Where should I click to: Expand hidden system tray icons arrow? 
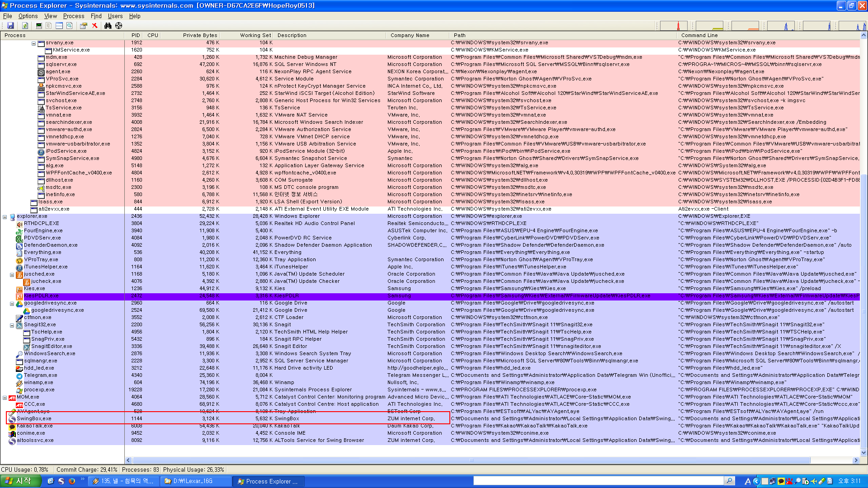(756, 481)
